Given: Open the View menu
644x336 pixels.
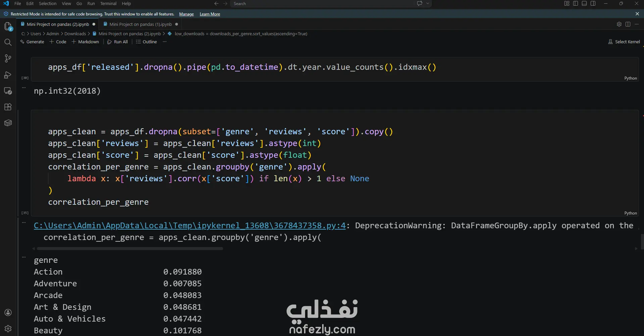Looking at the screenshot, I should (66, 3).
